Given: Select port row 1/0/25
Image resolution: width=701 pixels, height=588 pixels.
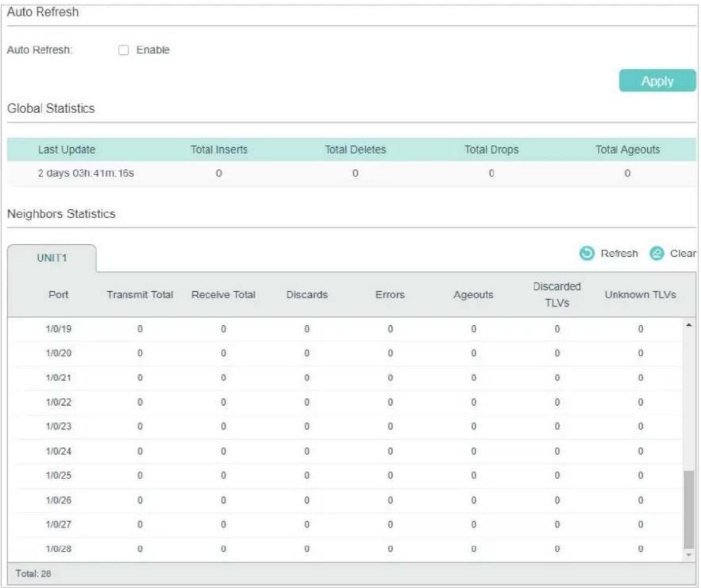Looking at the screenshot, I should pyautogui.click(x=349, y=476).
